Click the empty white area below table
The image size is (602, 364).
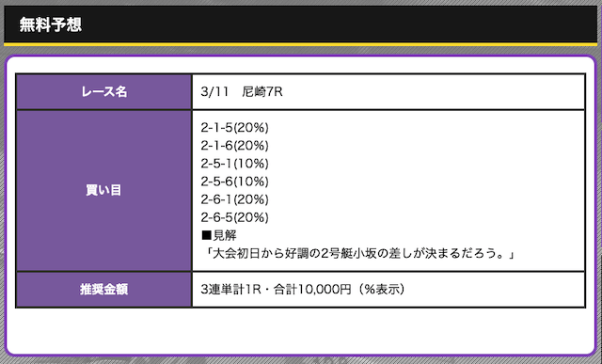click(301, 331)
